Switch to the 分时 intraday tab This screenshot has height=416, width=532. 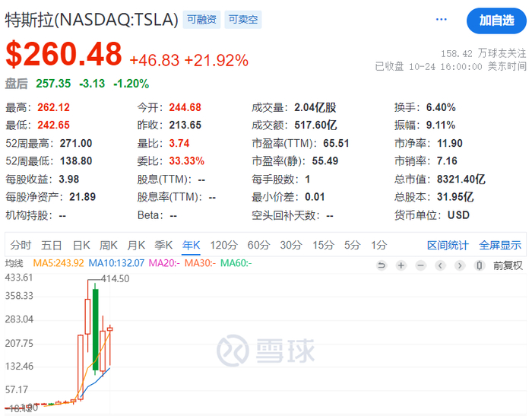click(x=21, y=245)
